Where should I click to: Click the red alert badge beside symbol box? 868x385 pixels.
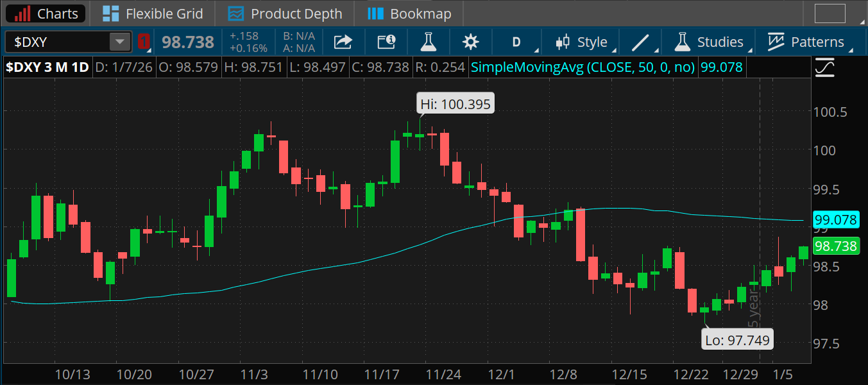[144, 41]
